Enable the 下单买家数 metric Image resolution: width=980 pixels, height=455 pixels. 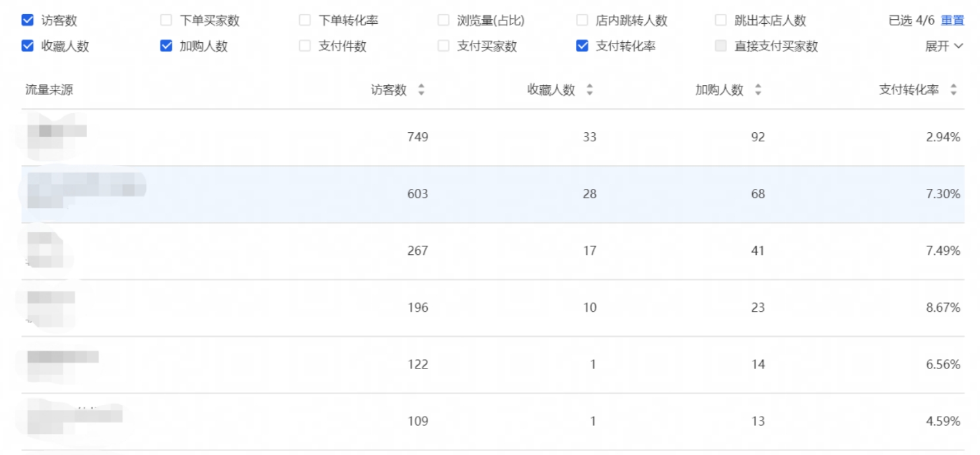pos(165,20)
